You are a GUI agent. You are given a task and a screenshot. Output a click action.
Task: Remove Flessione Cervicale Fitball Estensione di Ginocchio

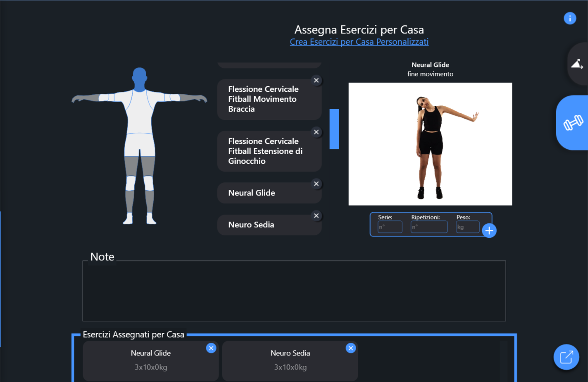(x=316, y=132)
